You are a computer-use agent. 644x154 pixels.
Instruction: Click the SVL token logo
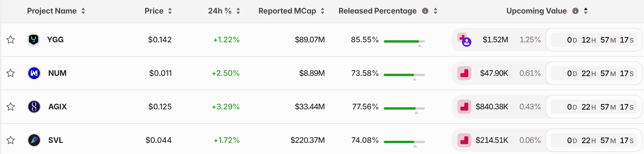click(34, 140)
